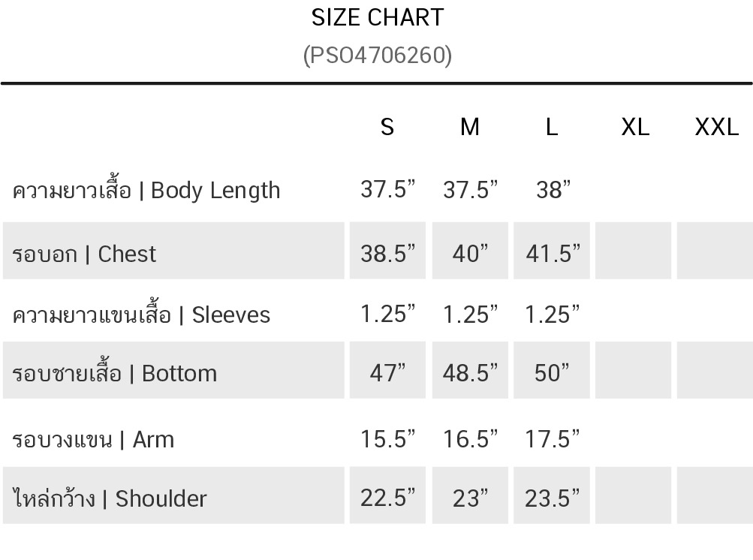Click the empty XL cell in Chest row
The width and height of the screenshot is (753, 560).
pos(633,251)
